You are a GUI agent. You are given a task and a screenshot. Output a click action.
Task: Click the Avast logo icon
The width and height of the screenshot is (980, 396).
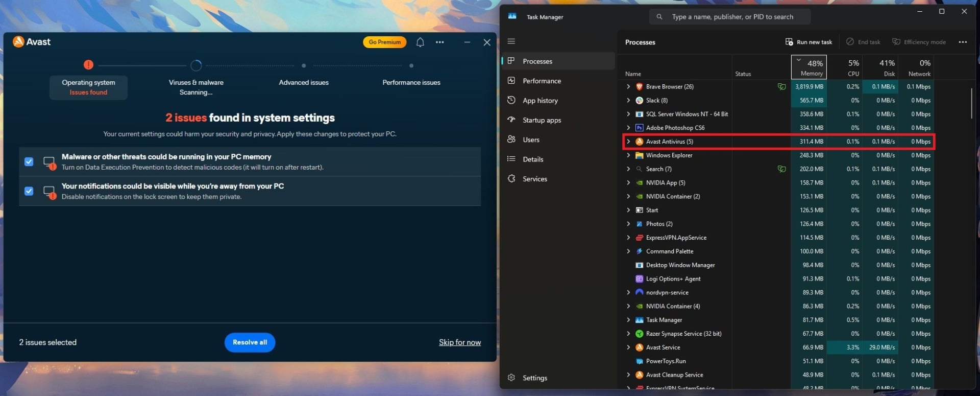(18, 42)
